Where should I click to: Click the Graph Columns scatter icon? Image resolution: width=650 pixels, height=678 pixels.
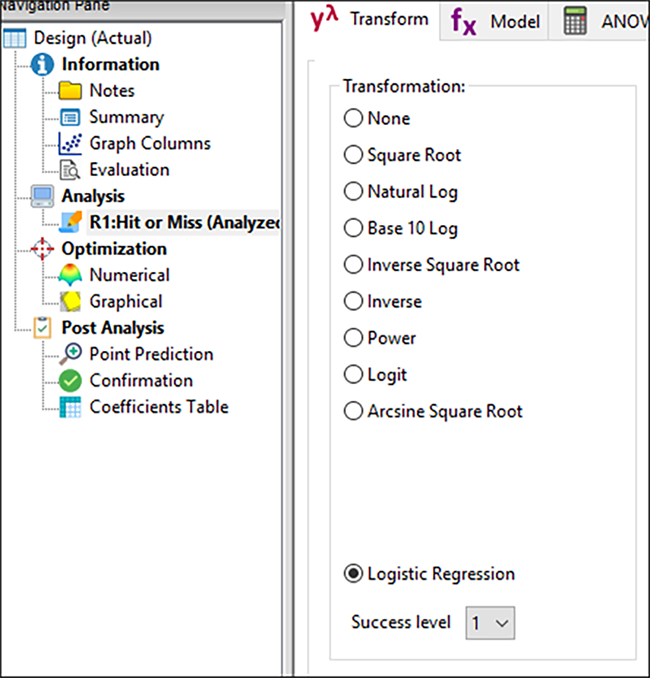pyautogui.click(x=71, y=143)
